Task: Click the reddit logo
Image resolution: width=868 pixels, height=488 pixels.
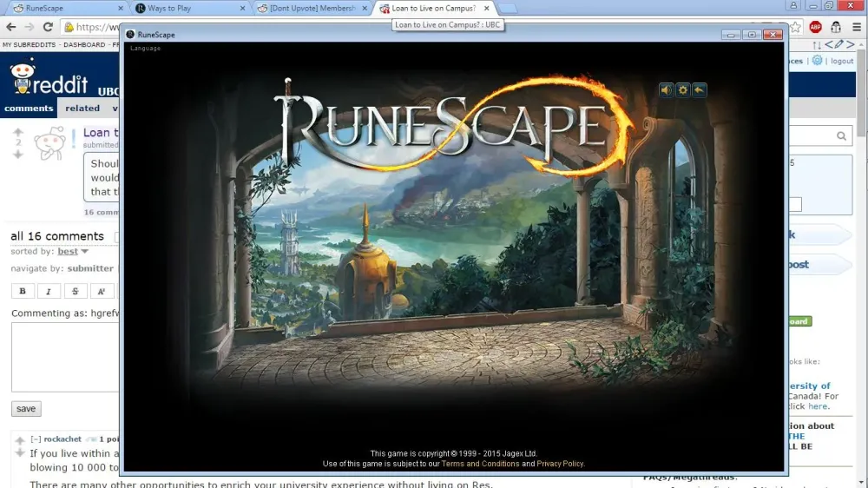Action: pyautogui.click(x=49, y=77)
